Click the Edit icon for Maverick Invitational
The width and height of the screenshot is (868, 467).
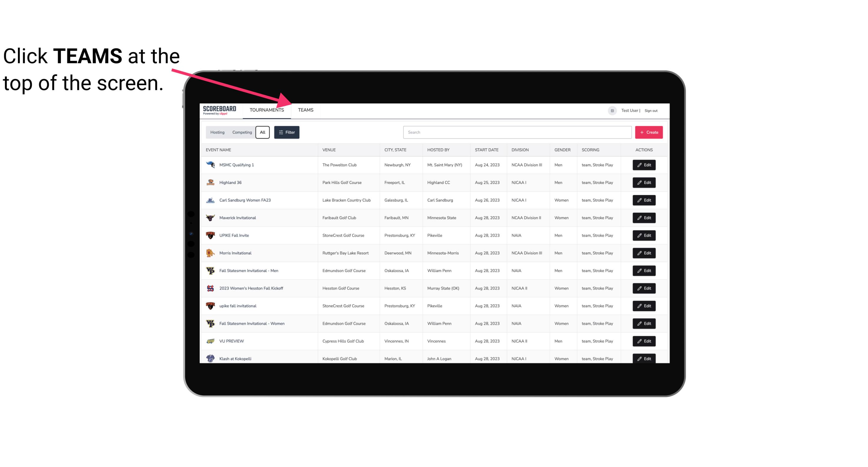pos(644,217)
